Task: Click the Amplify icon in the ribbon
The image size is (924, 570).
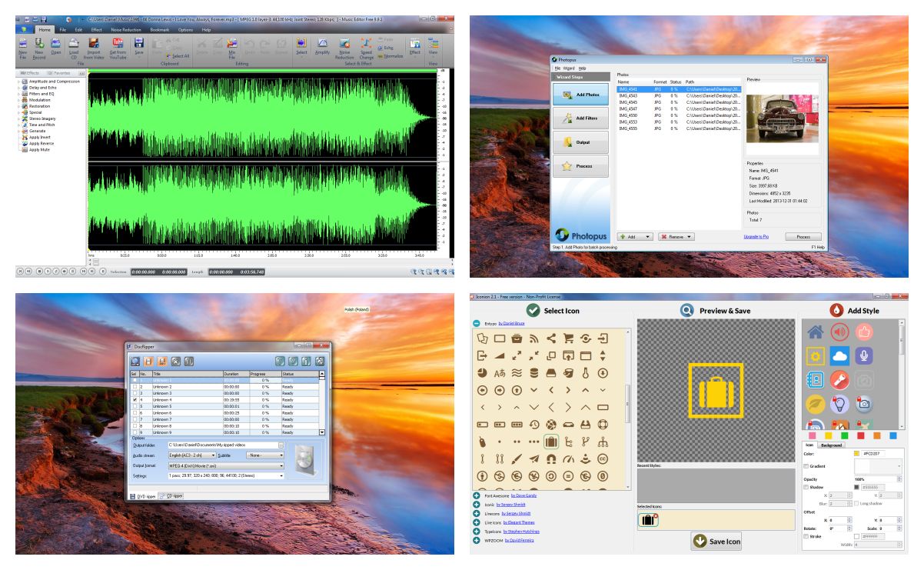Action: coord(322,43)
